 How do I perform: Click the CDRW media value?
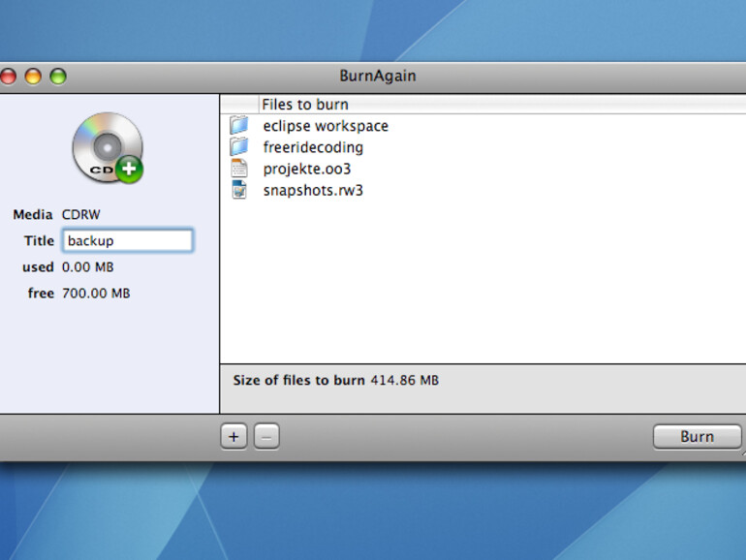point(80,214)
